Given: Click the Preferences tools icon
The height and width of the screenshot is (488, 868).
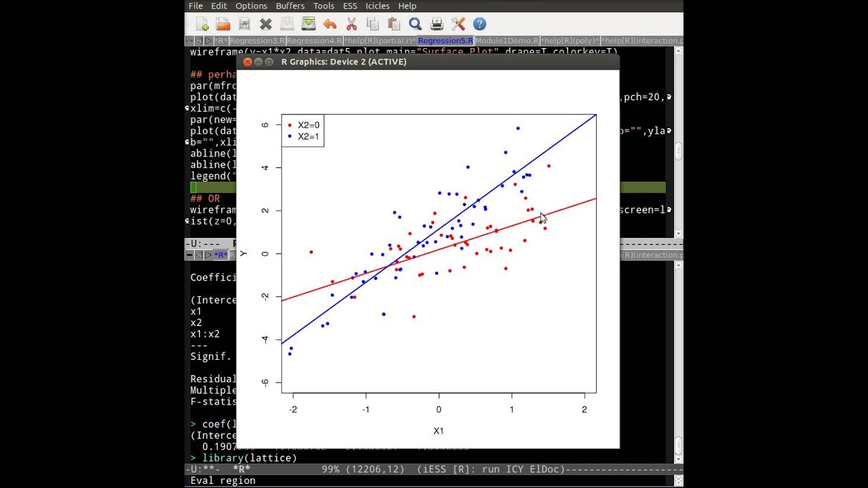Looking at the screenshot, I should click(x=458, y=24).
